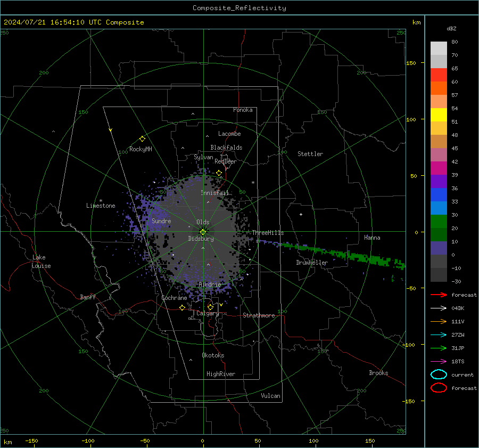Screen dimensions: 479x448
Task: Click the white 04DK arrow icon
Action: pyautogui.click(x=439, y=308)
